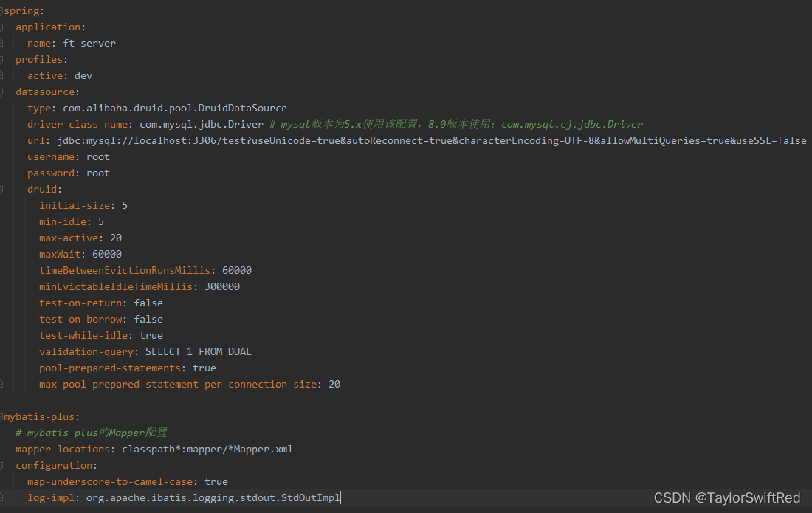
Task: Click the "test-on-return" key
Action: pos(80,303)
